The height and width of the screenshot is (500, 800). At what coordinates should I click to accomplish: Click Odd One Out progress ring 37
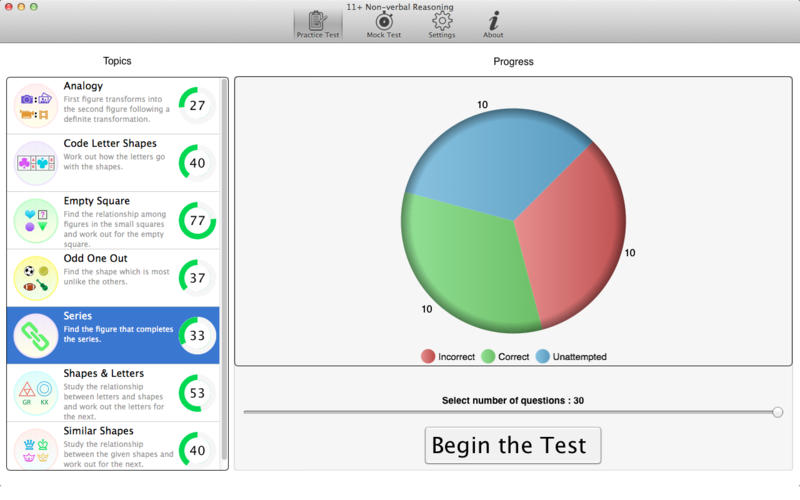click(x=197, y=278)
